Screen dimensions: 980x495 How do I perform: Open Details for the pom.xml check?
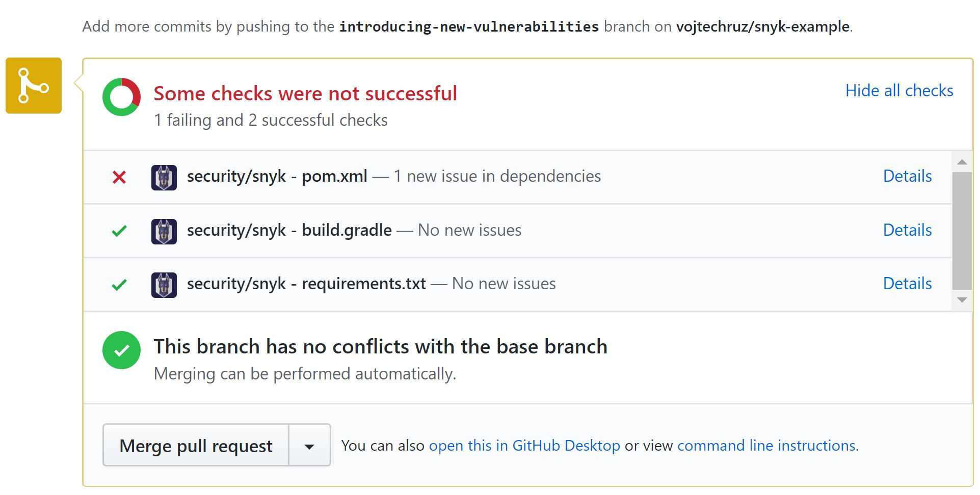(x=907, y=176)
